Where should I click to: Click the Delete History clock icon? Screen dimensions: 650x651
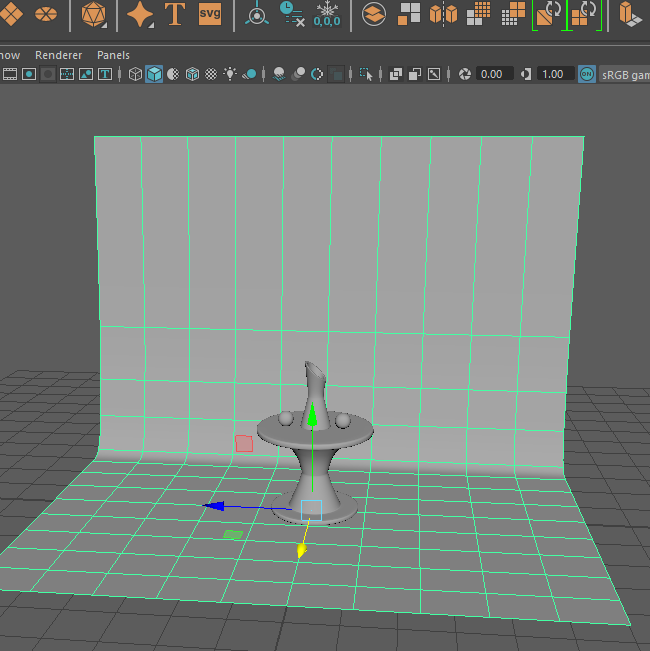pyautogui.click(x=291, y=14)
